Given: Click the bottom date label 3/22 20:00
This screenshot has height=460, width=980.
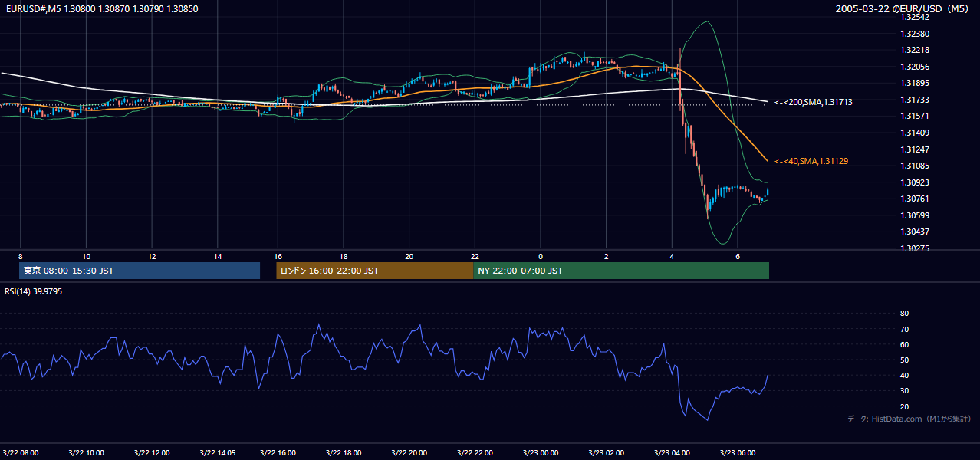Looking at the screenshot, I should (409, 452).
